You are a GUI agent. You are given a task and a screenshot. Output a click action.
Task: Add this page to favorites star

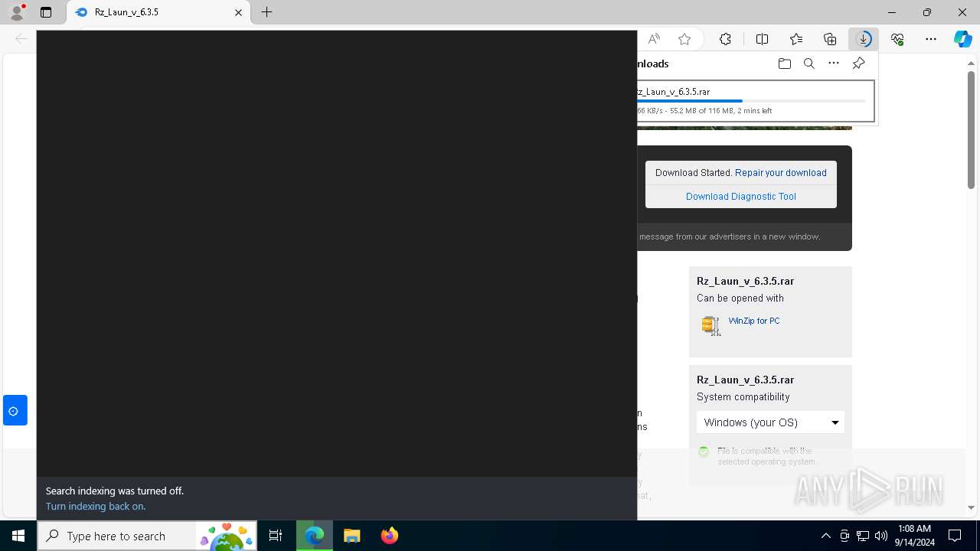(x=684, y=39)
